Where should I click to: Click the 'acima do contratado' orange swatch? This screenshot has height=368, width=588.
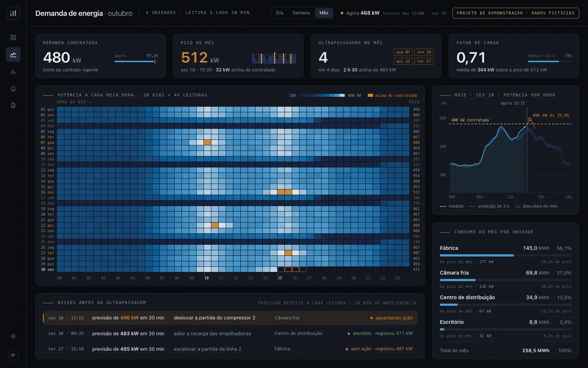(x=370, y=95)
